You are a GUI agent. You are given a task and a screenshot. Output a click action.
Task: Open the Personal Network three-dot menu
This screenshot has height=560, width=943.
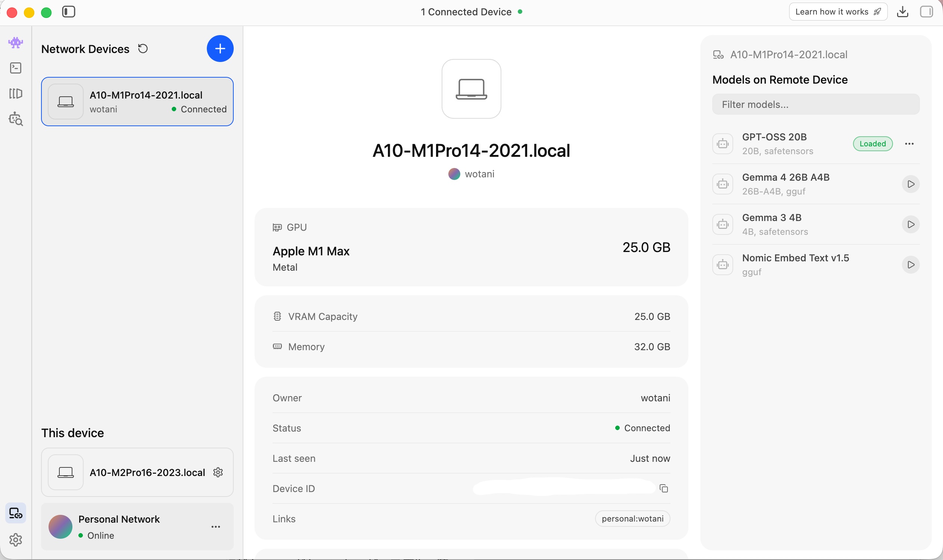point(216,527)
